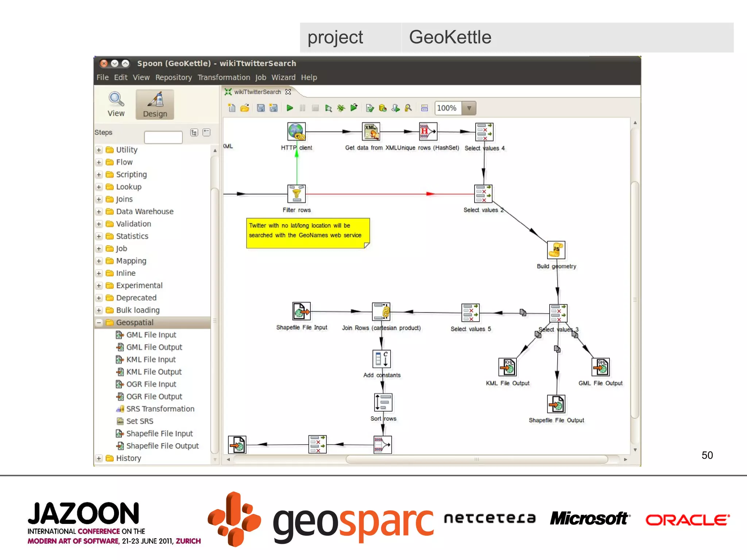Switch to the Design perspective

(x=155, y=105)
